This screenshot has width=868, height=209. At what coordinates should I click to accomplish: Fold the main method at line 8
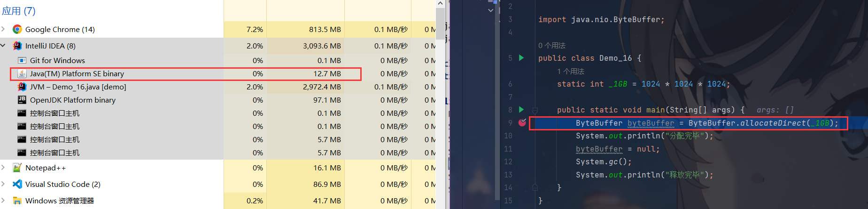pos(535,110)
